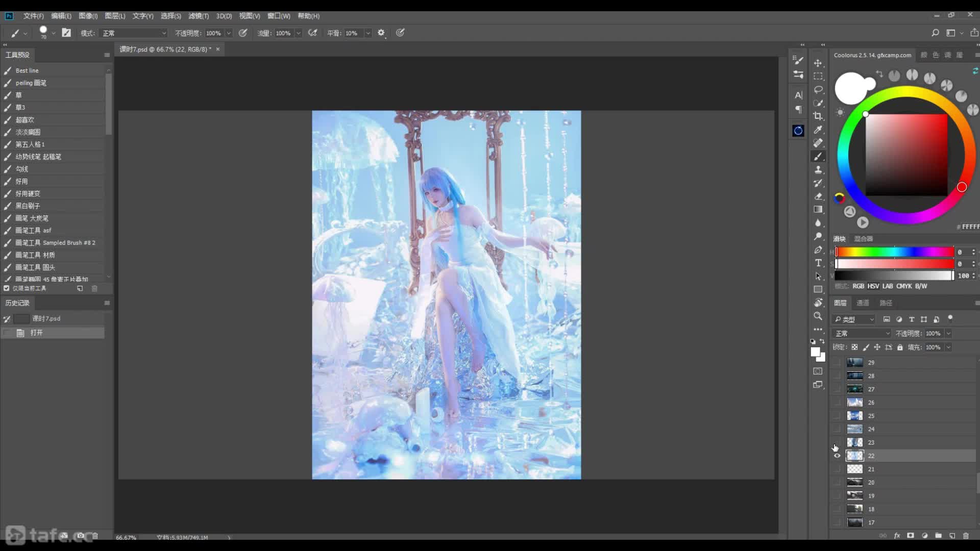Show layer 21 visibility box
This screenshot has height=551, width=980.
pyautogui.click(x=837, y=469)
